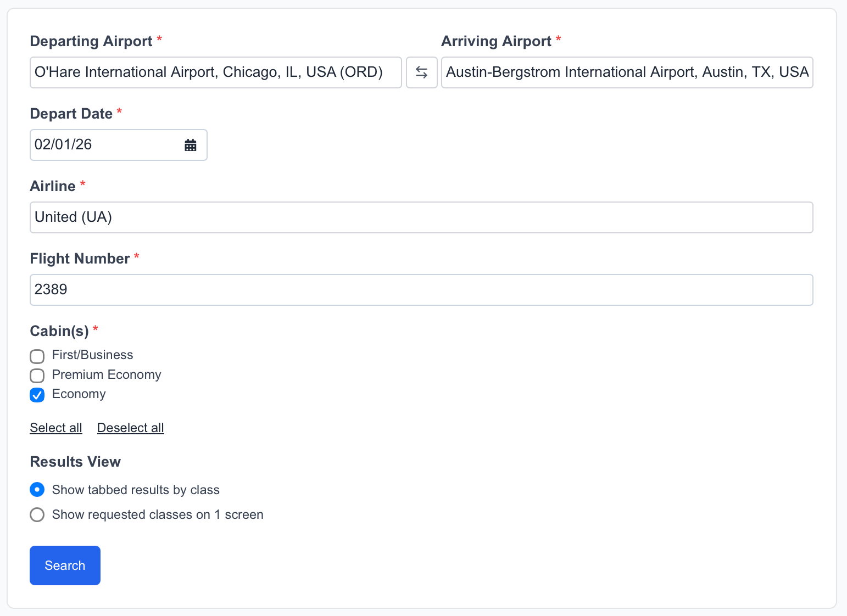The width and height of the screenshot is (847, 616).
Task: Check the First/Business cabin checkbox
Action: pos(37,356)
